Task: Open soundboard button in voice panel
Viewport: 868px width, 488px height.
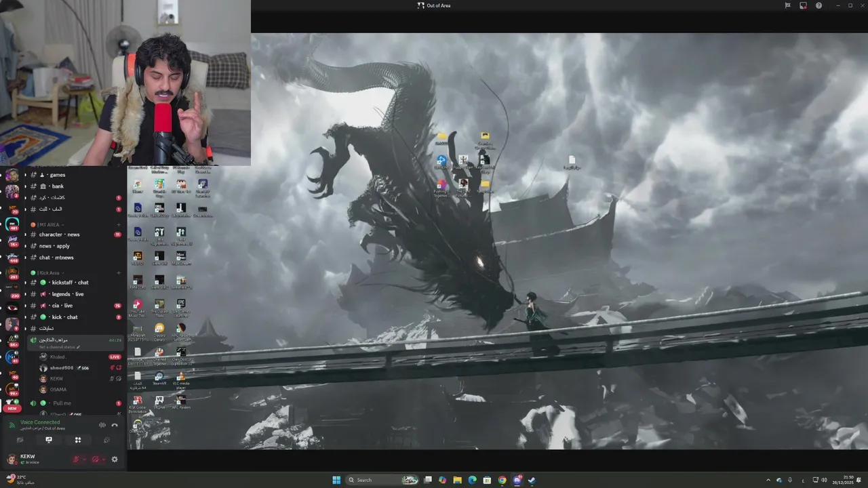Action: pos(106,440)
